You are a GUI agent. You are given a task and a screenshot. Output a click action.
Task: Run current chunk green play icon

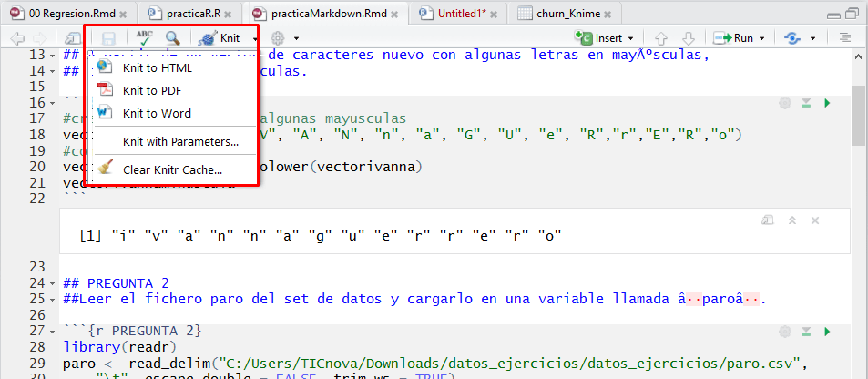pyautogui.click(x=827, y=104)
